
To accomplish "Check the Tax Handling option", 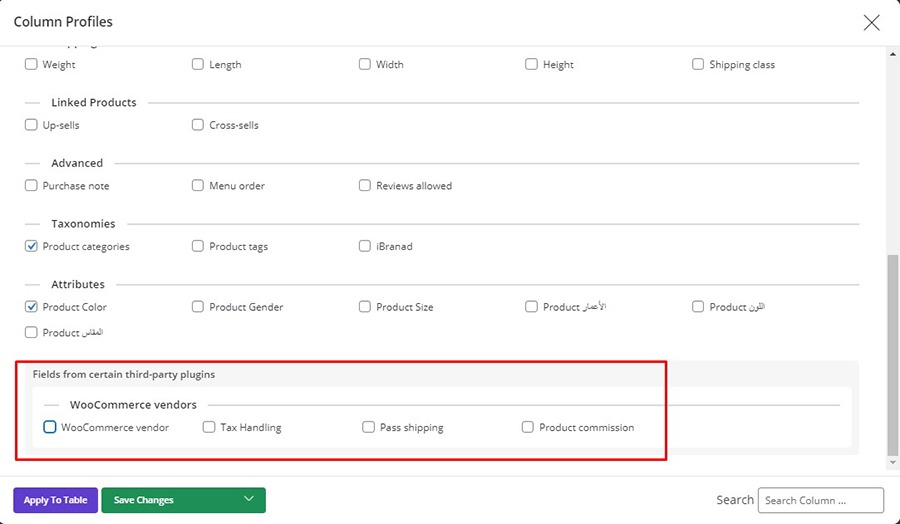I will click(x=209, y=427).
